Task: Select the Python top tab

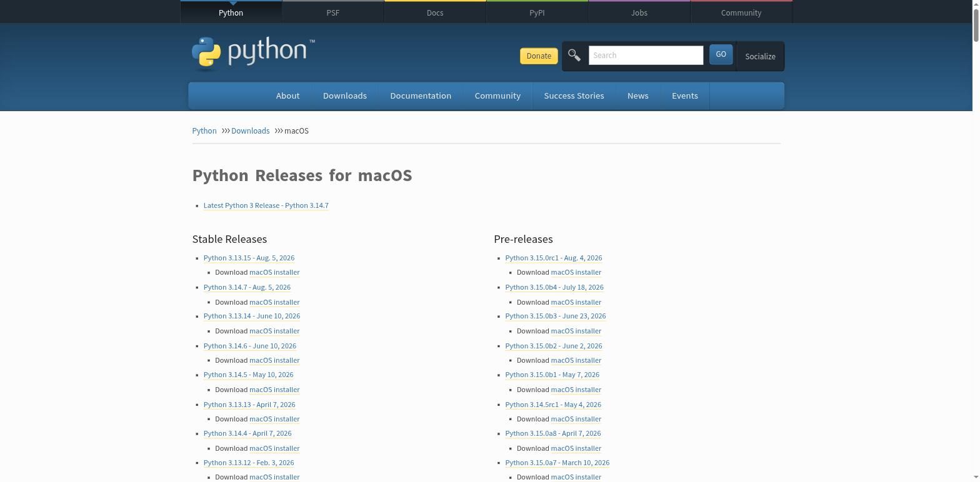Action: pos(231,12)
